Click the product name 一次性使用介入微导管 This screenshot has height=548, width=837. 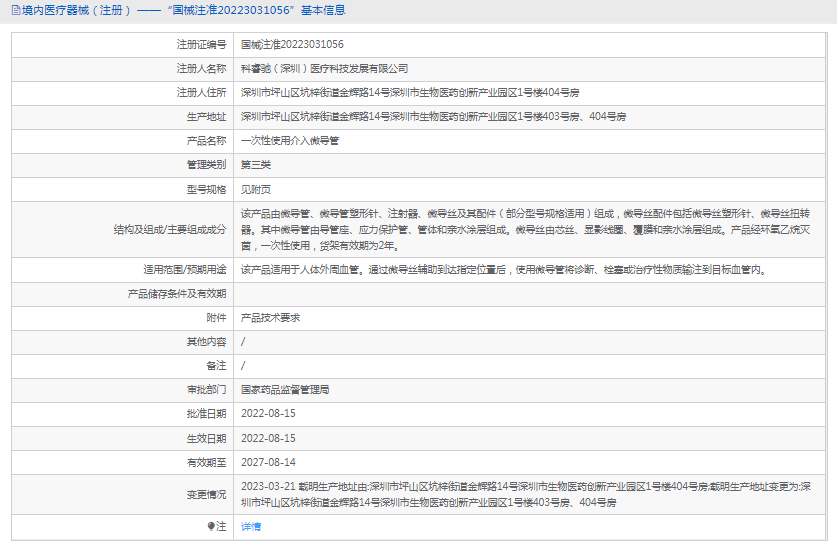[x=290, y=140]
